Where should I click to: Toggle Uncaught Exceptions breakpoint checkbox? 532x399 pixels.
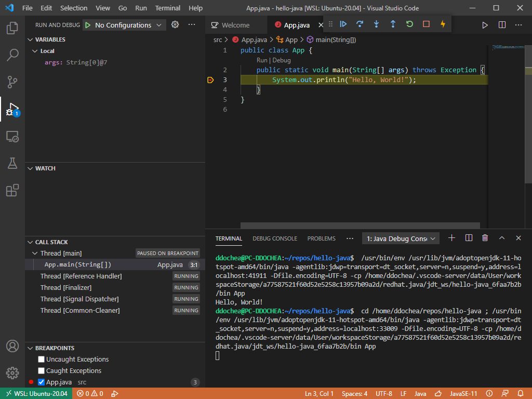coord(42,360)
